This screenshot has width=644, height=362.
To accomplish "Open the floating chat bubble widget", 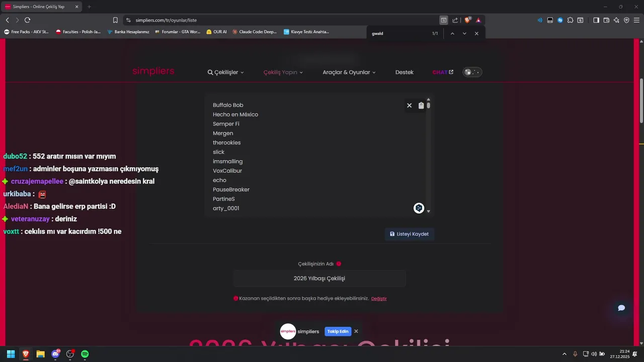I will [x=621, y=308].
